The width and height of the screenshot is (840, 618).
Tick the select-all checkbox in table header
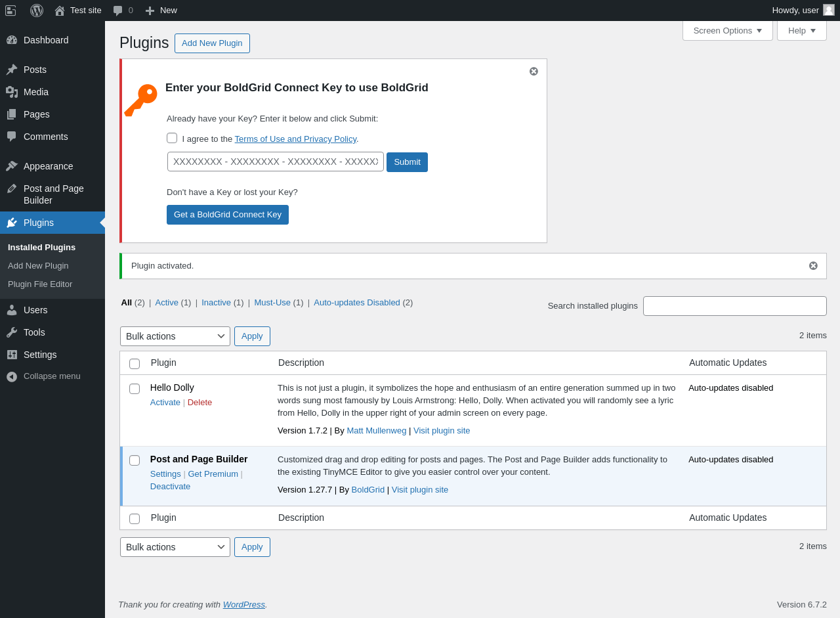coord(135,364)
